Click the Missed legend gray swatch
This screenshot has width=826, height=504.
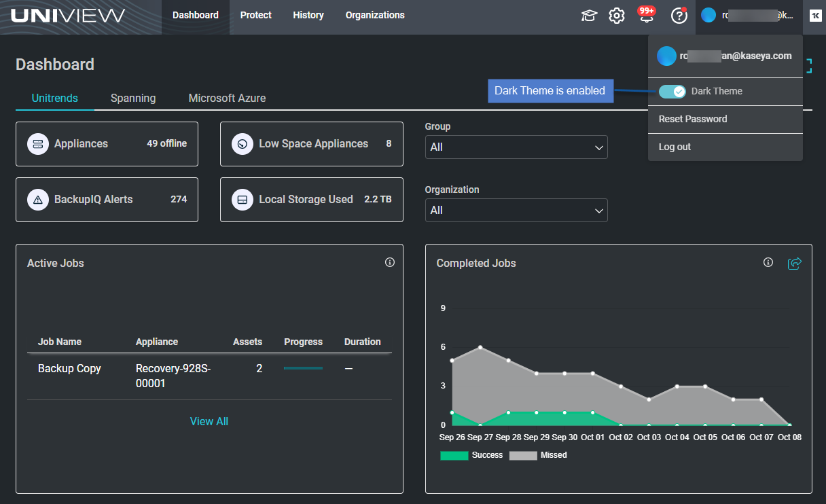point(523,456)
